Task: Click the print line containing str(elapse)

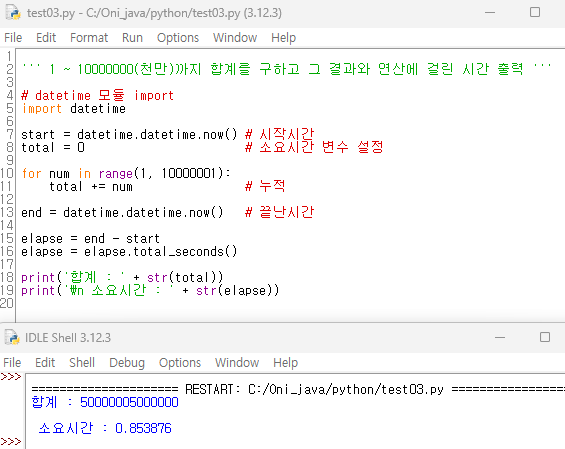Action: 150,290
